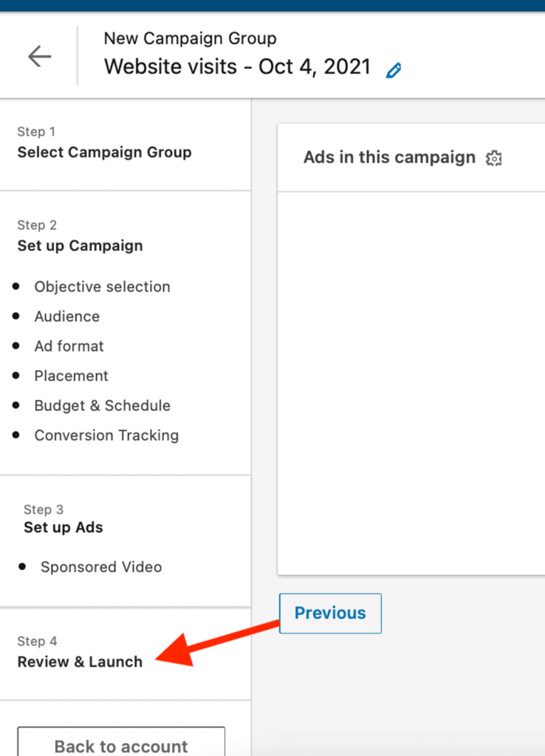Click Ads in this campaign heading
The width and height of the screenshot is (545, 756).
point(389,157)
